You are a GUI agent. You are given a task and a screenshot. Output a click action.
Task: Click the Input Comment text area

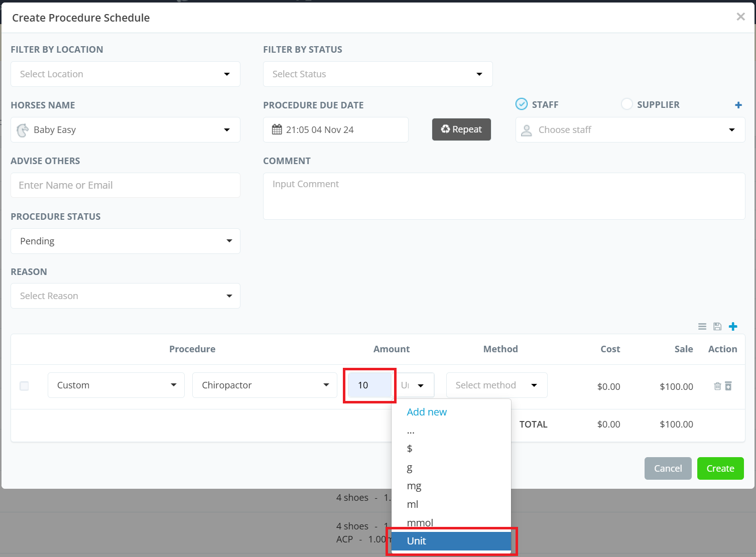click(503, 196)
